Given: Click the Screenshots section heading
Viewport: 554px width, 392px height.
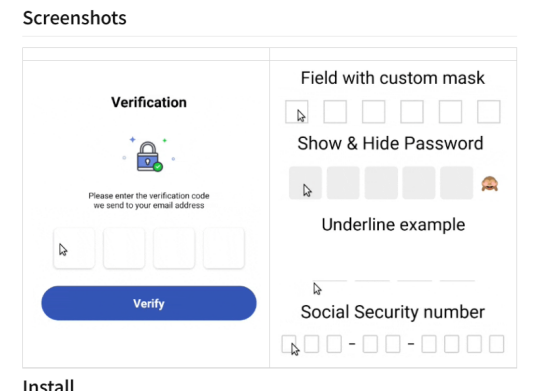Looking at the screenshot, I should [75, 18].
